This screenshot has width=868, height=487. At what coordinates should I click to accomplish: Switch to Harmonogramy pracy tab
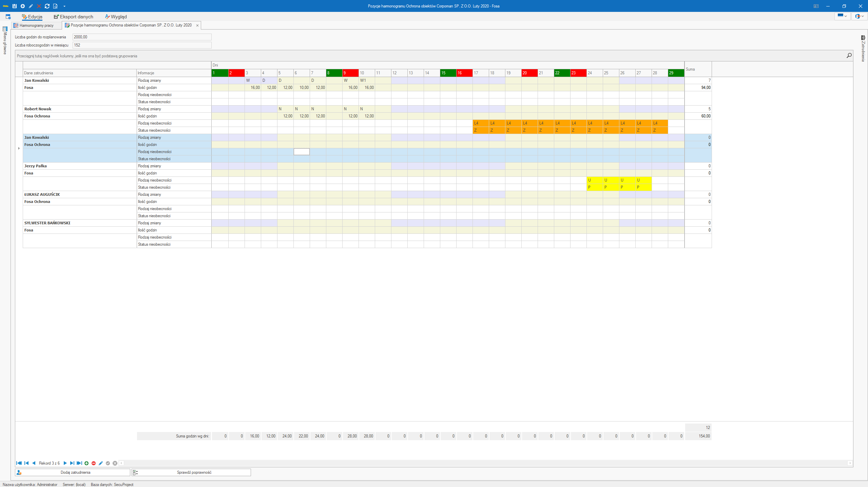tap(36, 25)
